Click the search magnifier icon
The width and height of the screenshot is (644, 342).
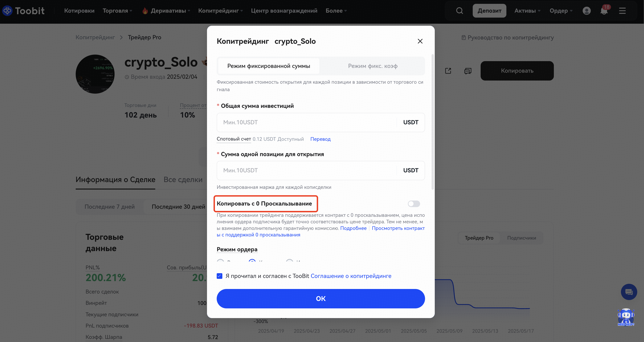tap(460, 11)
